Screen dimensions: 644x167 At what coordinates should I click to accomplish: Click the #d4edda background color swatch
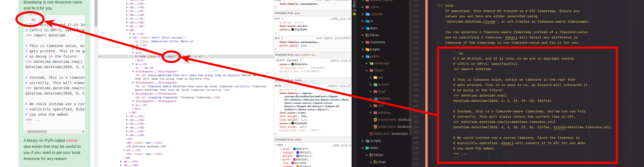coord(311,68)
